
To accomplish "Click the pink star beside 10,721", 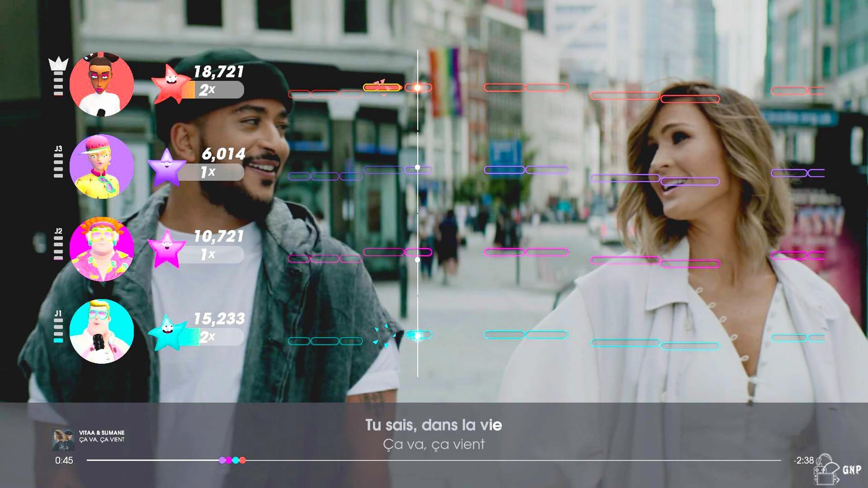I will point(166,249).
